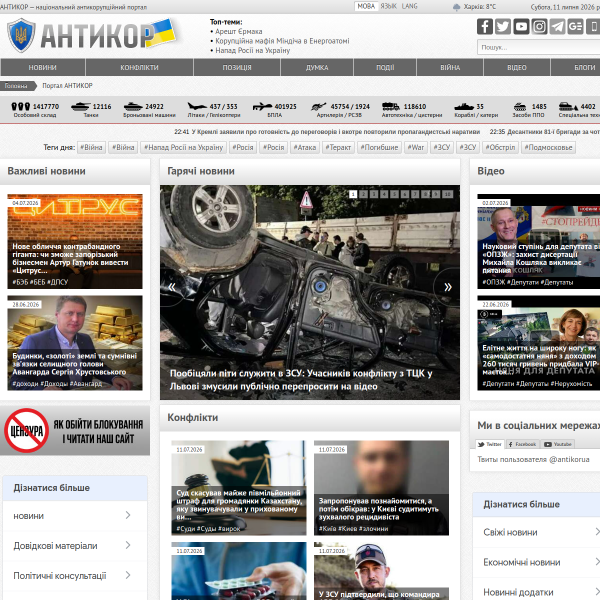Switch to the Twitter social tab
The image size is (600, 600).
pos(490,444)
